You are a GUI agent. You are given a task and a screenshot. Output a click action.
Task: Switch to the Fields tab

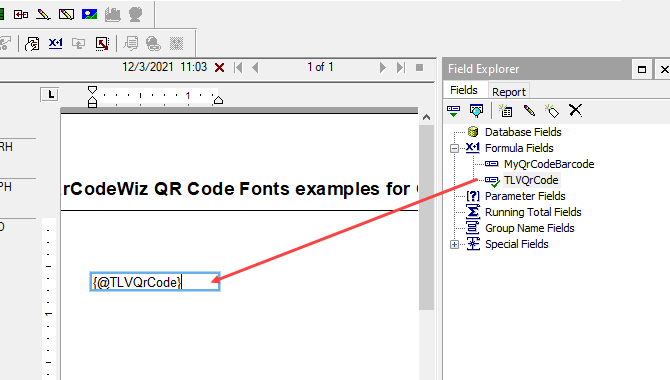point(464,90)
